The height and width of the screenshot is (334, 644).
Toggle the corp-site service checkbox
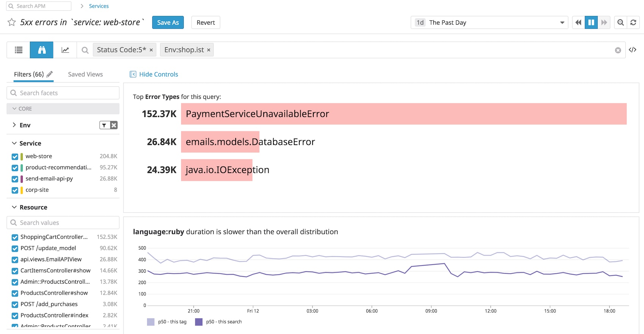(15, 190)
